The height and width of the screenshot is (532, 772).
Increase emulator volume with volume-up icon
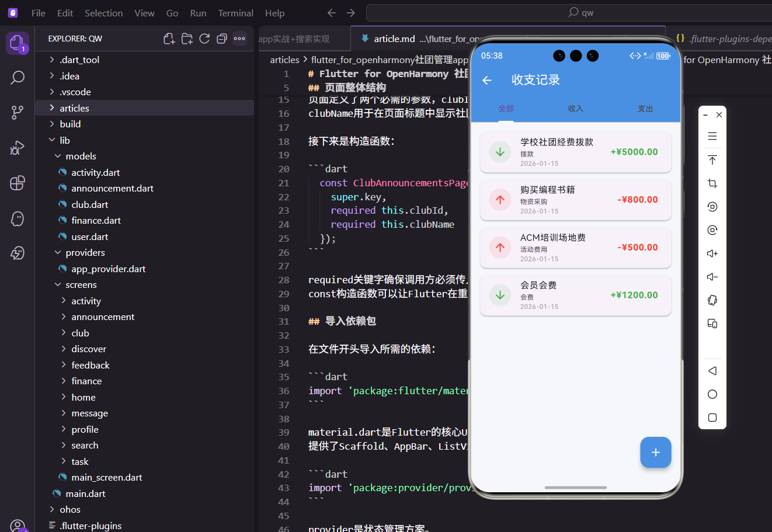(712, 253)
